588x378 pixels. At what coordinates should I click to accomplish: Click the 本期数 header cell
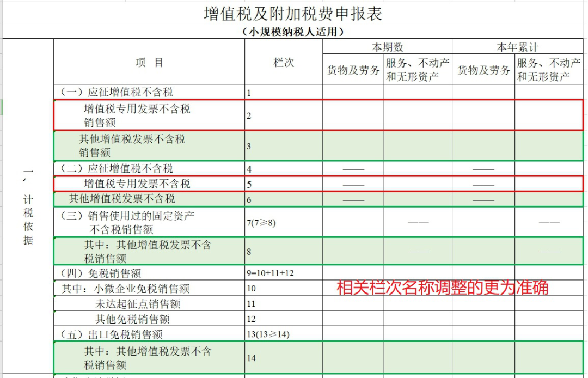click(x=388, y=46)
